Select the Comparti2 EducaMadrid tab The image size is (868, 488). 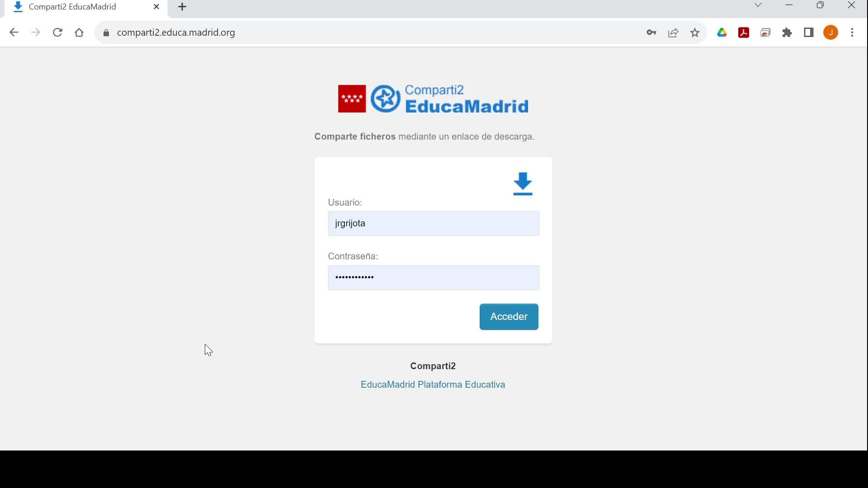[x=72, y=7]
